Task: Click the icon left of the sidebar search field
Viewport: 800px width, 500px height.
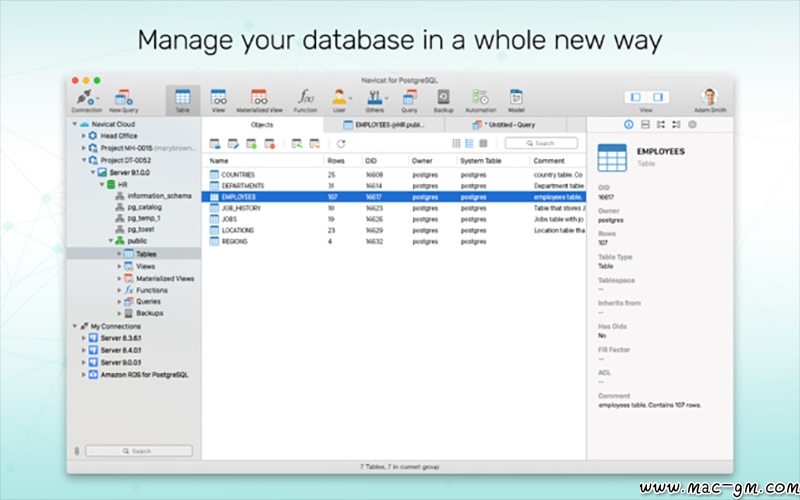Action: [77, 451]
